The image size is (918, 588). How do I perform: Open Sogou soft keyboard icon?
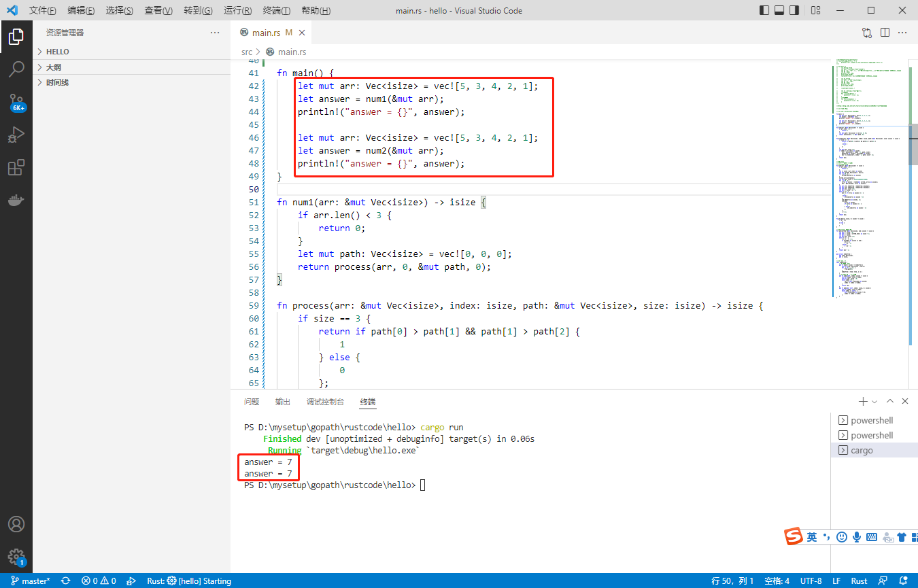coord(872,537)
